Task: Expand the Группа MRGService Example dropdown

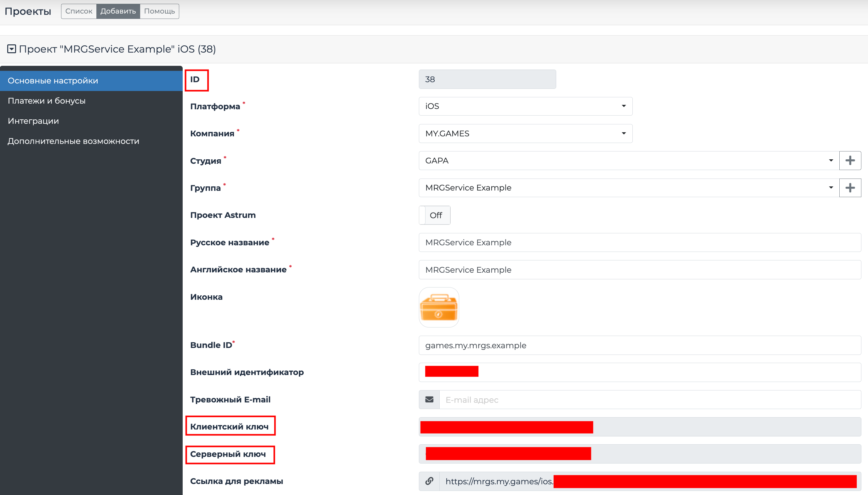Action: [x=628, y=188]
